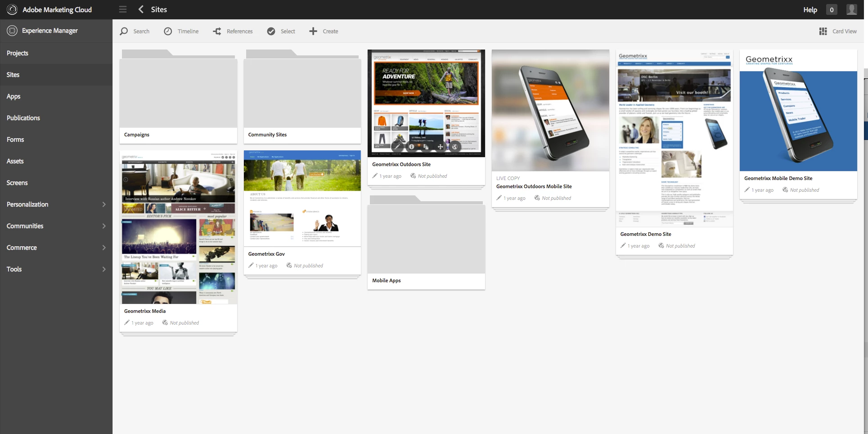
Task: Click the Not published globe icon on the Geometrixx Media card
Action: tap(165, 322)
